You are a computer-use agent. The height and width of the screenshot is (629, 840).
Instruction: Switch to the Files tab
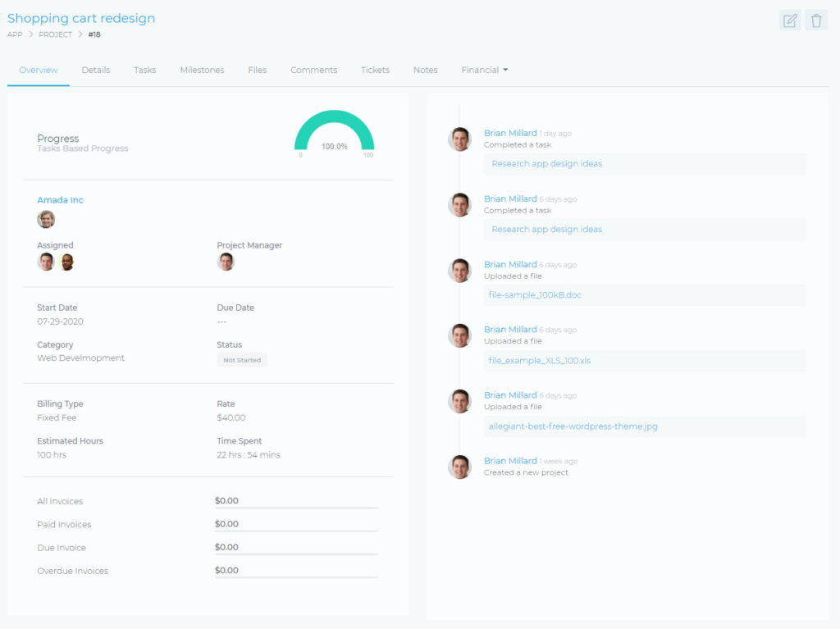257,71
